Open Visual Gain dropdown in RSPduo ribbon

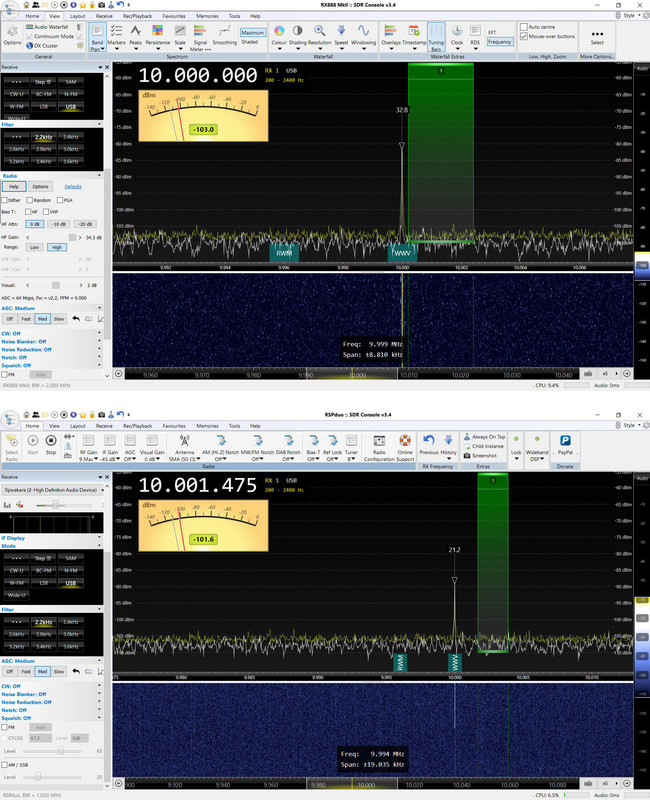click(x=152, y=447)
